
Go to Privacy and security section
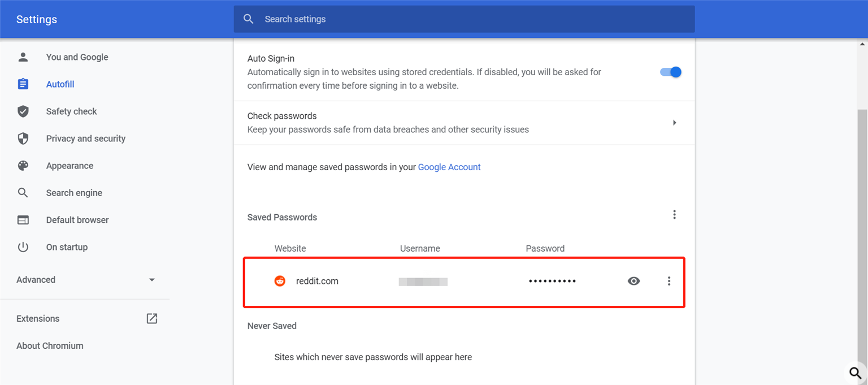coord(86,139)
